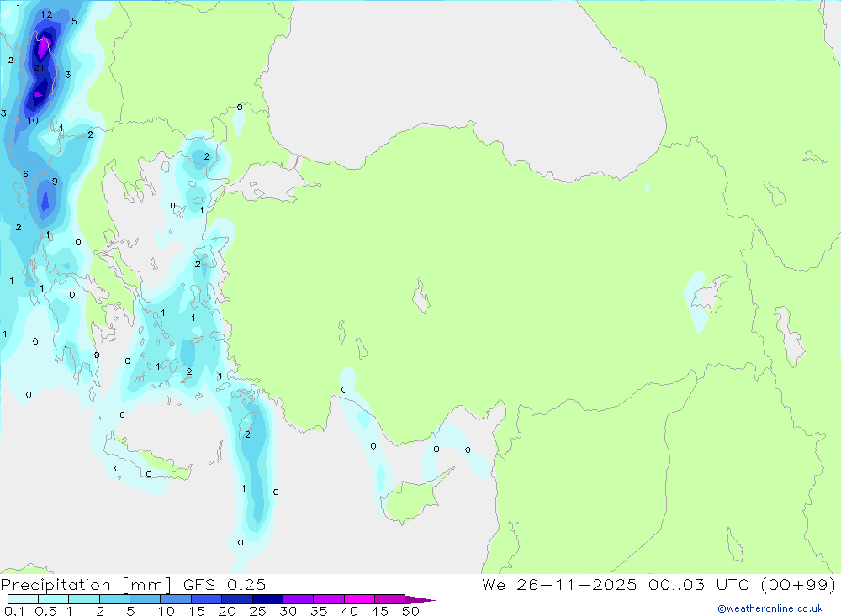
Task: Click legend tick label "30"
Action: (288, 611)
